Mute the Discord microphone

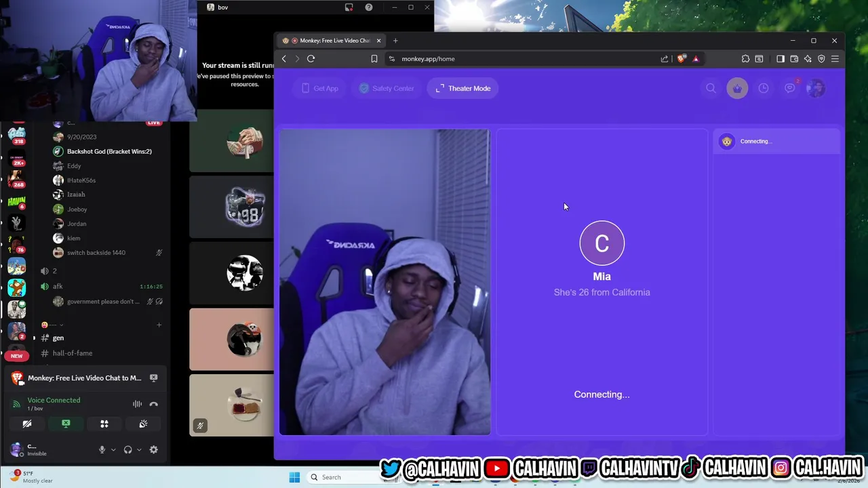(x=102, y=449)
